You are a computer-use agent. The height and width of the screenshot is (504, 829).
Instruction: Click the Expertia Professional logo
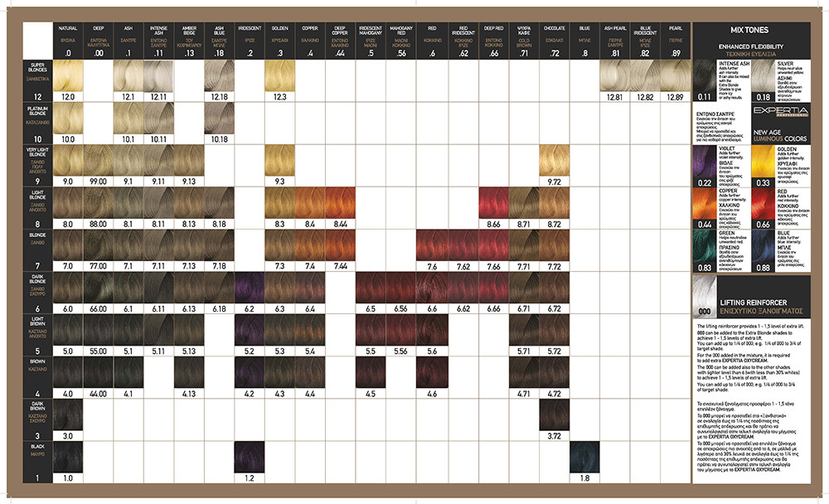[x=780, y=112]
